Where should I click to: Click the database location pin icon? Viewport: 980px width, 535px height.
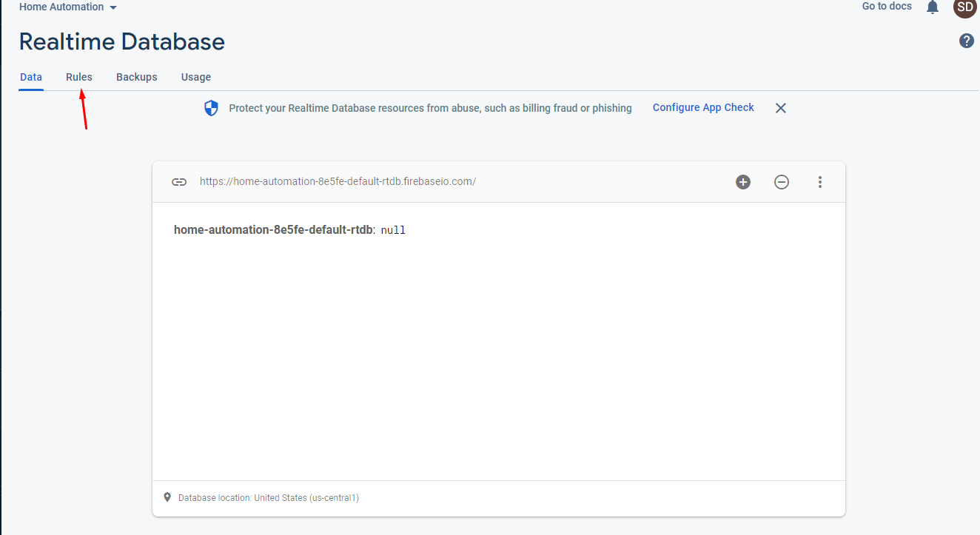pyautogui.click(x=167, y=497)
